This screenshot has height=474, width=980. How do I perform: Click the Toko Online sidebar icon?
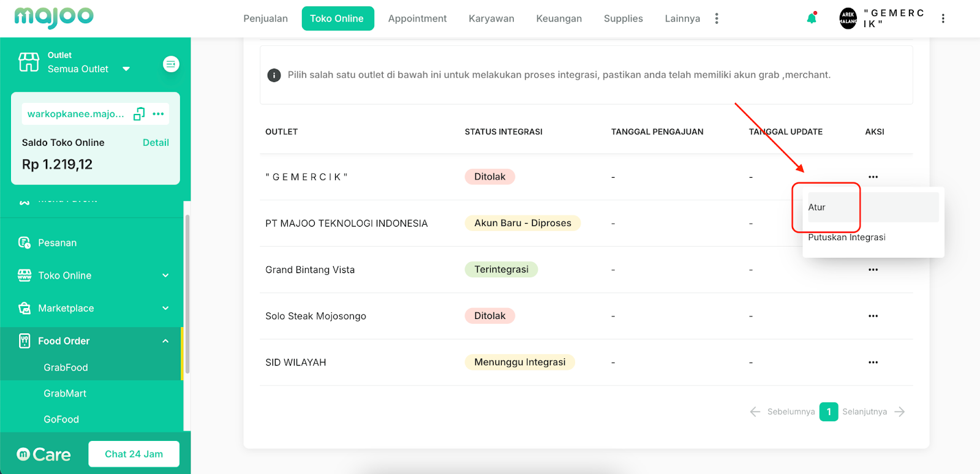pos(24,276)
